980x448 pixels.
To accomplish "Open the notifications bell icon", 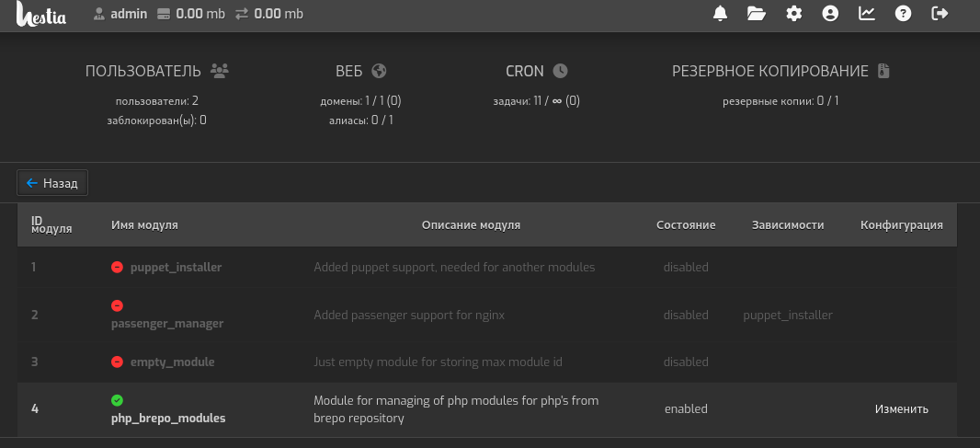I will point(721,14).
